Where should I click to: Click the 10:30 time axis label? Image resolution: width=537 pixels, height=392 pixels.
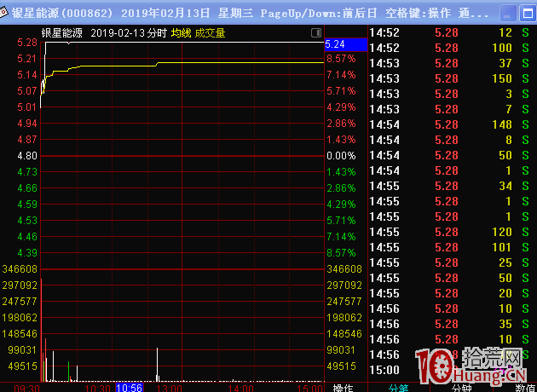pos(98,389)
